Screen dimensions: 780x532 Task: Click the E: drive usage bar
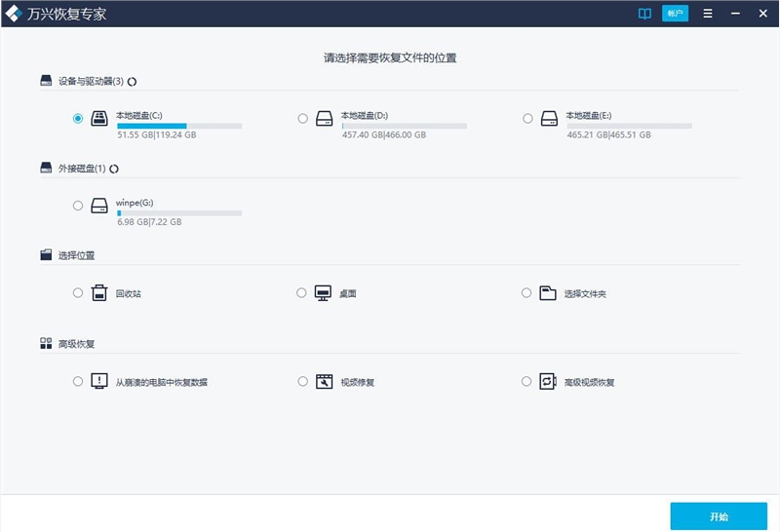click(629, 127)
